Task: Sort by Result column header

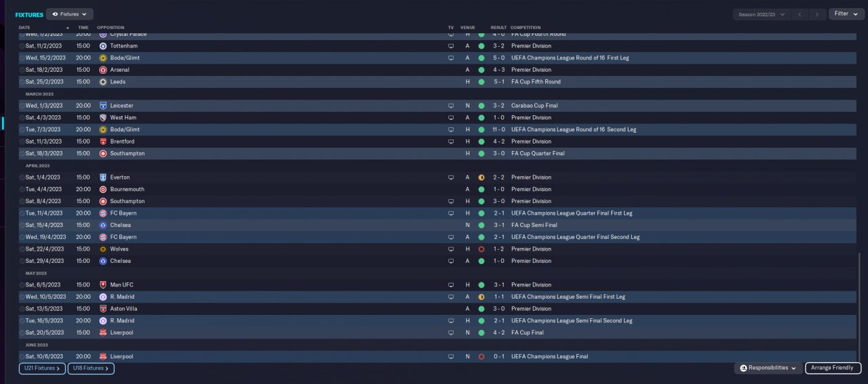Action: click(x=498, y=28)
